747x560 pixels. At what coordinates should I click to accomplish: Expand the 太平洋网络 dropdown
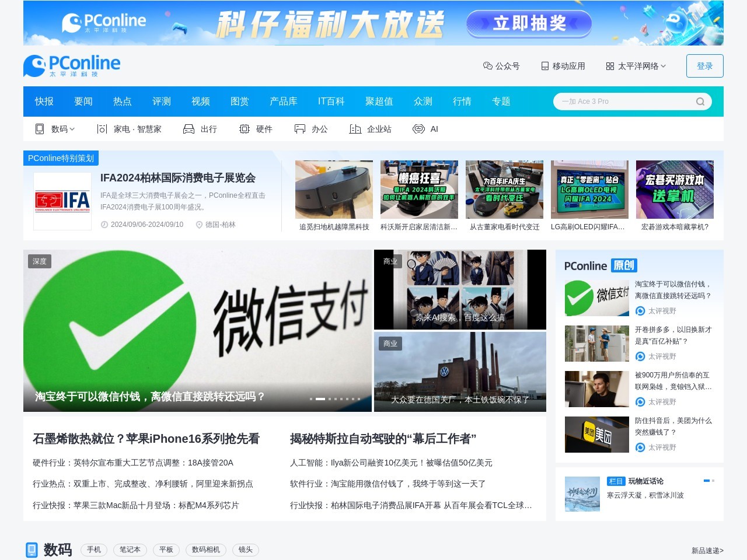[663, 66]
